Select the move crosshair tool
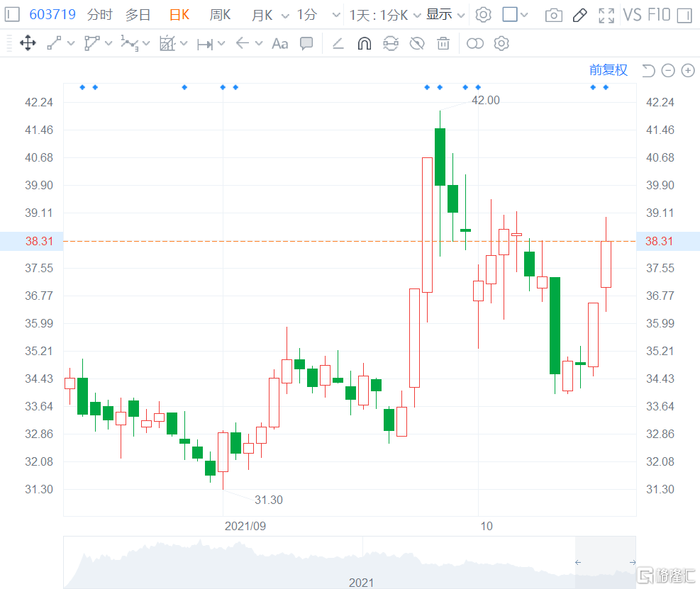 tap(28, 43)
